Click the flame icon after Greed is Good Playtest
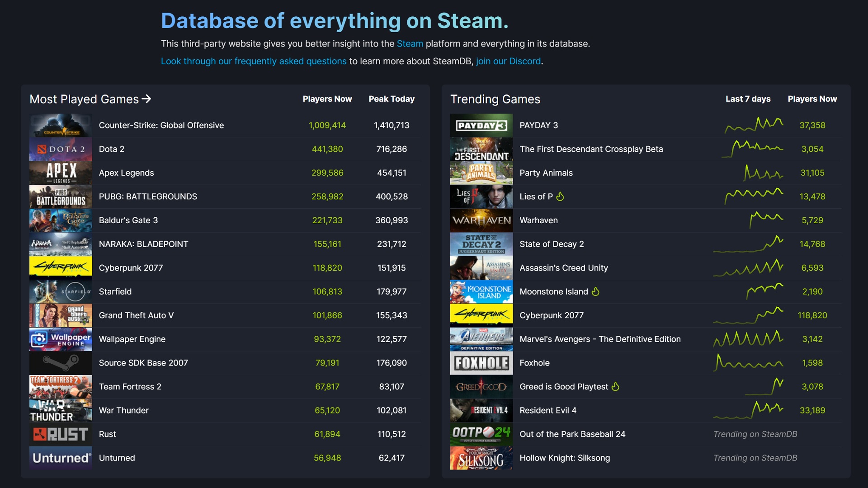Image resolution: width=868 pixels, height=488 pixels. tap(615, 386)
